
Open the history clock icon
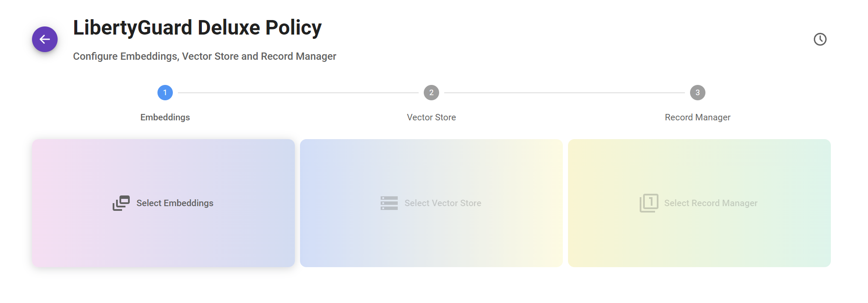(820, 39)
